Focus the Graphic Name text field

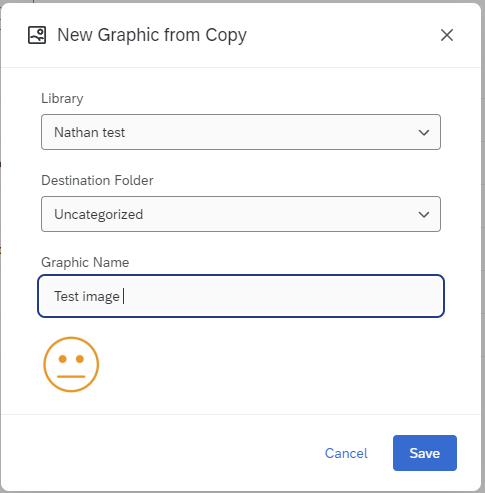(x=241, y=296)
